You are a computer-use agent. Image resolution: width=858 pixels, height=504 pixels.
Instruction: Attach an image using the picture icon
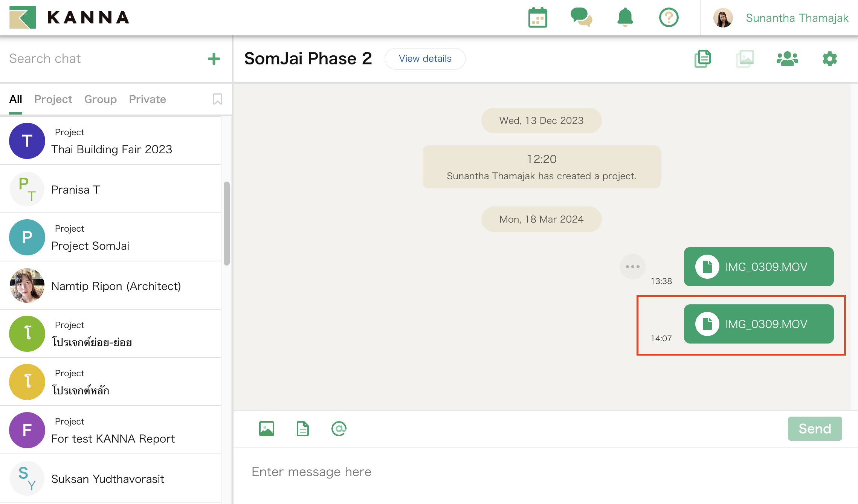pos(266,428)
